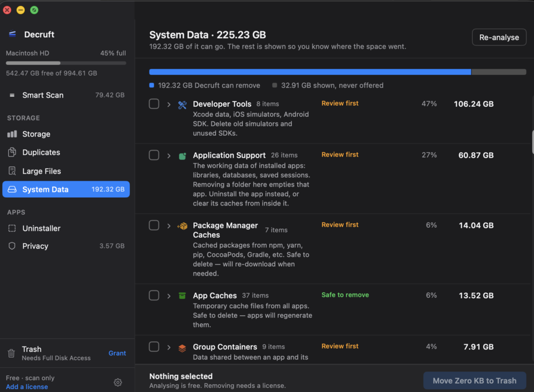Click the list vertical scrollbar
534x392 pixels.
tap(533, 142)
